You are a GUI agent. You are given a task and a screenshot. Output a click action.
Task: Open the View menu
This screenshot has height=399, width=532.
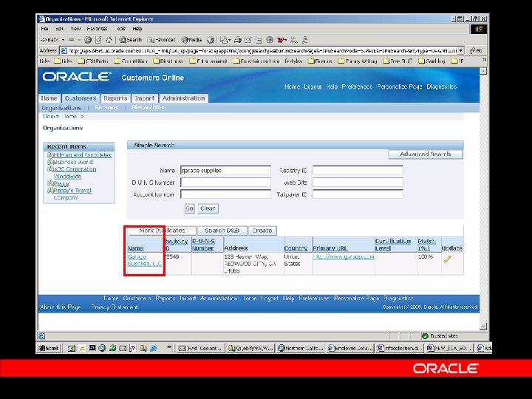point(75,29)
